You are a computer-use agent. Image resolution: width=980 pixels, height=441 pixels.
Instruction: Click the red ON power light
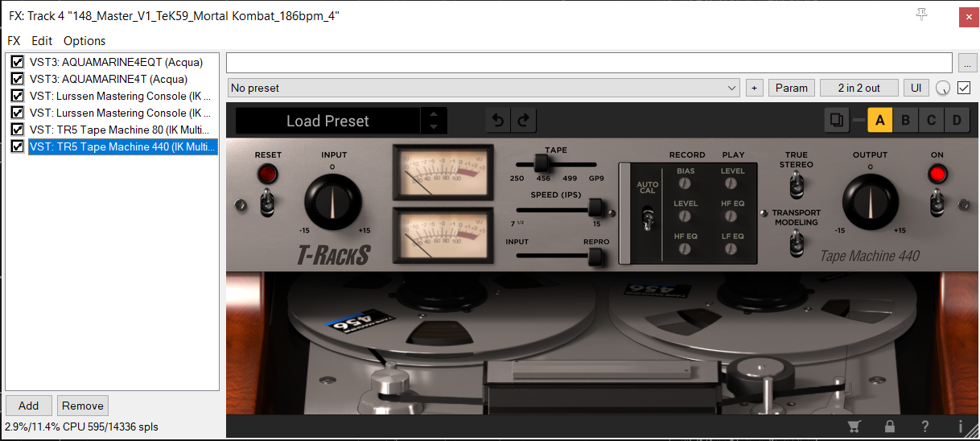[x=937, y=173]
